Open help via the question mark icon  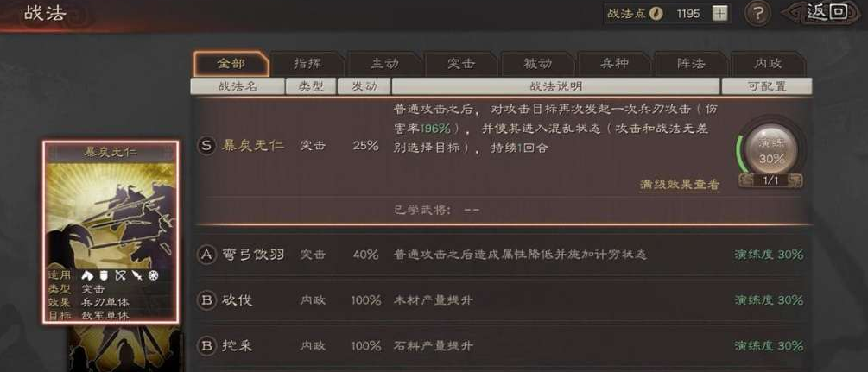[757, 14]
